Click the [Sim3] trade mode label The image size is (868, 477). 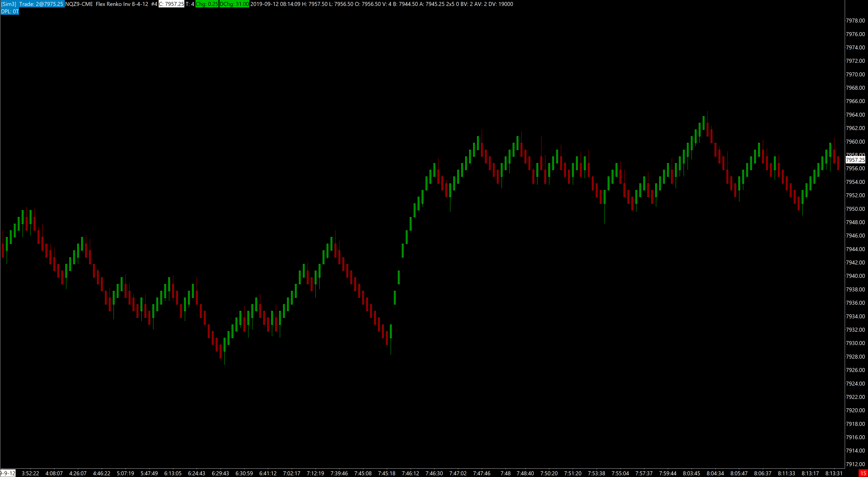(9, 4)
